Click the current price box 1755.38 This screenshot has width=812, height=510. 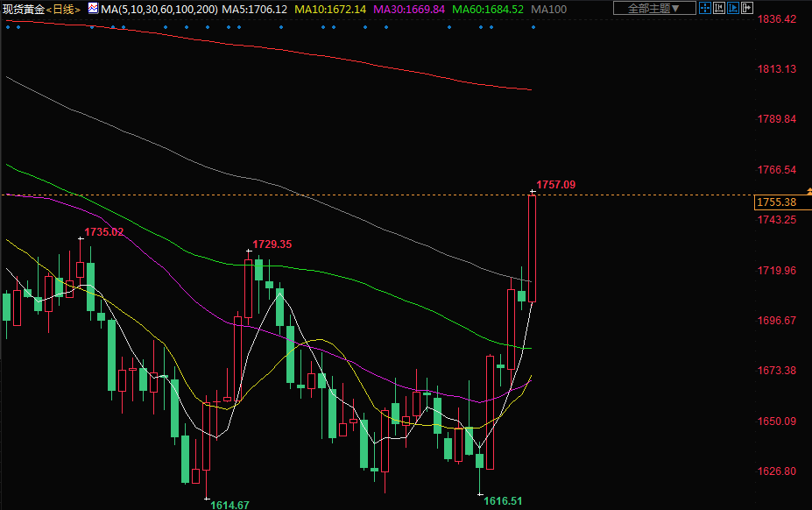(x=776, y=202)
